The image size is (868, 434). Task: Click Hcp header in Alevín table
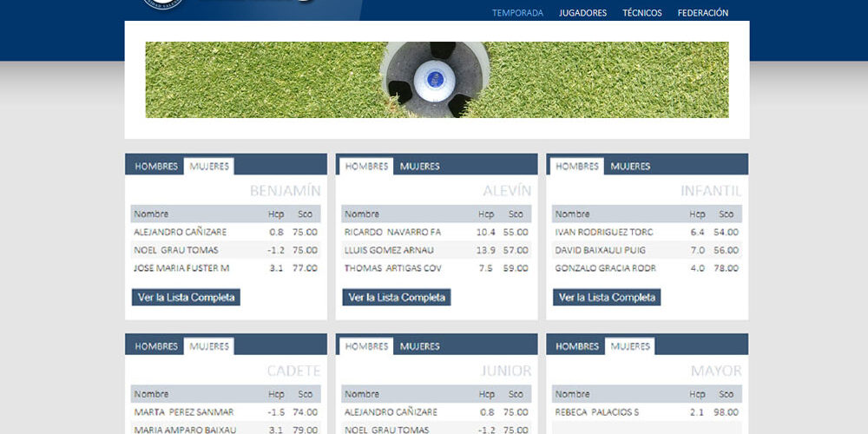(x=486, y=214)
